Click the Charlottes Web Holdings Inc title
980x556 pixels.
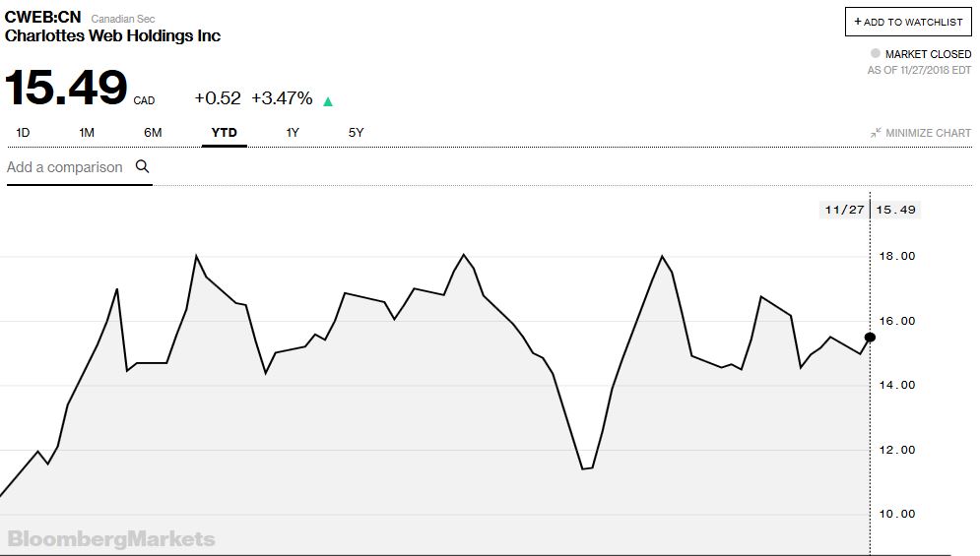(113, 36)
